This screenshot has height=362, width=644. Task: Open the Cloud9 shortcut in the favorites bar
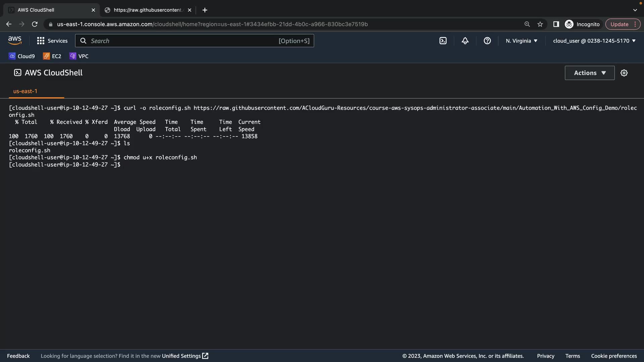[x=22, y=56]
